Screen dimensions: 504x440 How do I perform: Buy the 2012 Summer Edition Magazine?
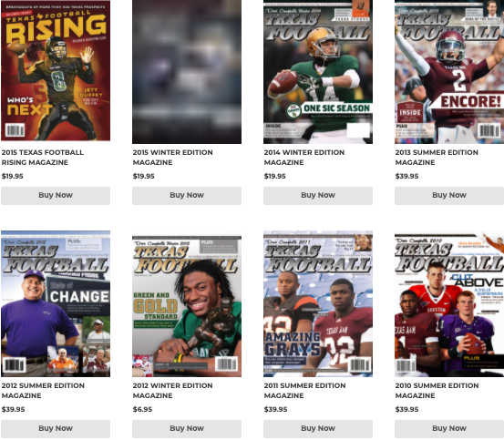click(x=56, y=429)
